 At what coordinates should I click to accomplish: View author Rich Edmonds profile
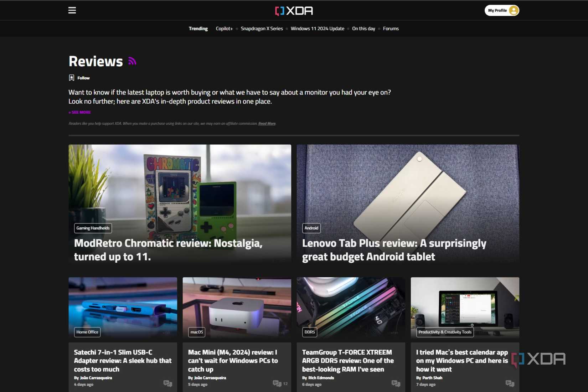tap(321, 378)
